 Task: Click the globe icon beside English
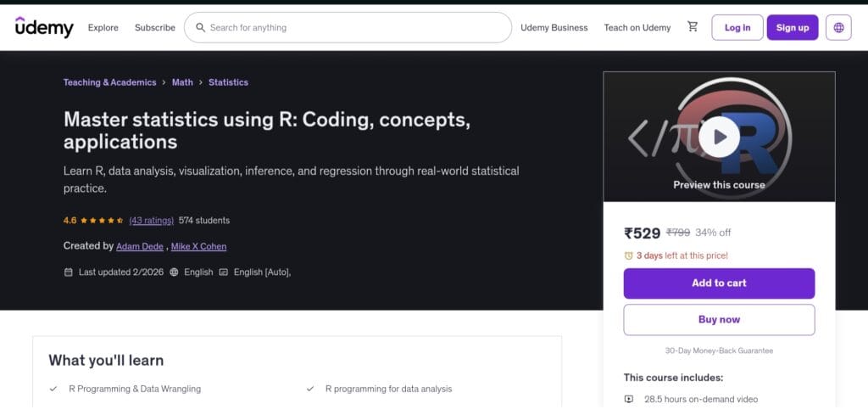click(174, 272)
